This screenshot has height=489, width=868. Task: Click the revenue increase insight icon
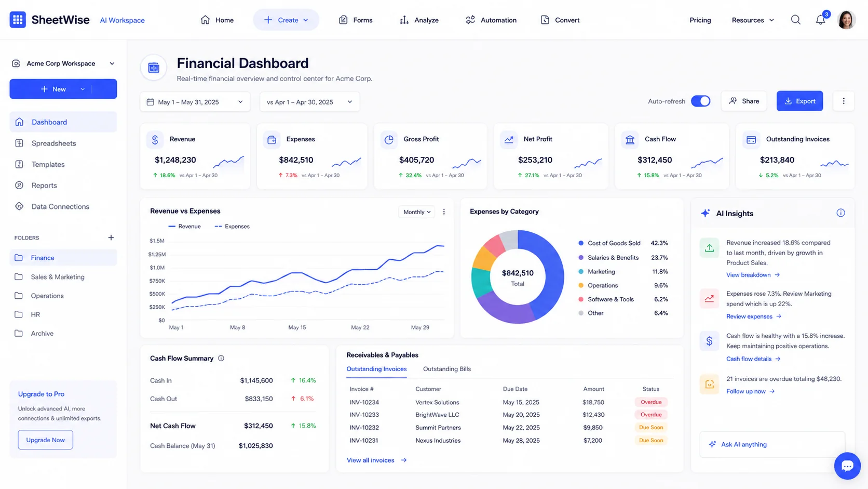pyautogui.click(x=709, y=247)
